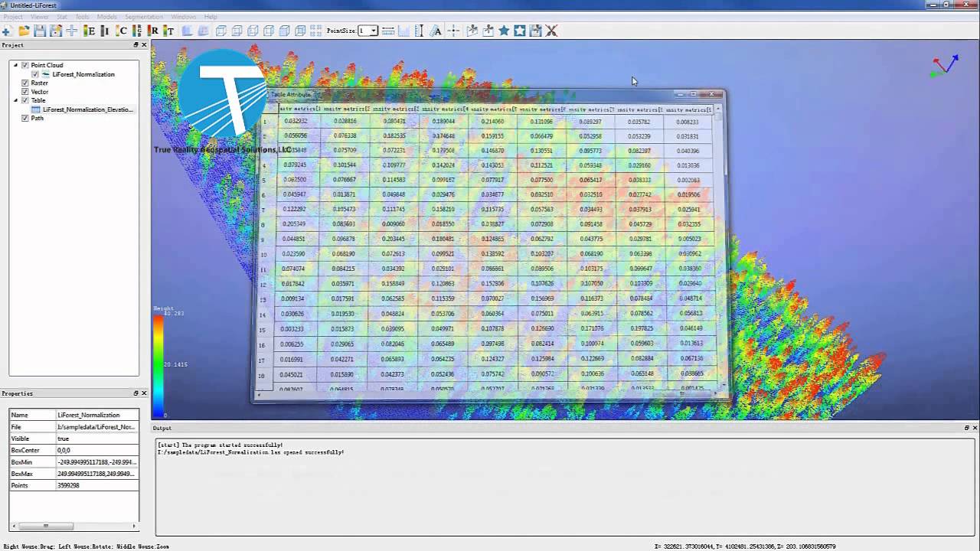
Task: Open the Stat menu
Action: [x=62, y=17]
